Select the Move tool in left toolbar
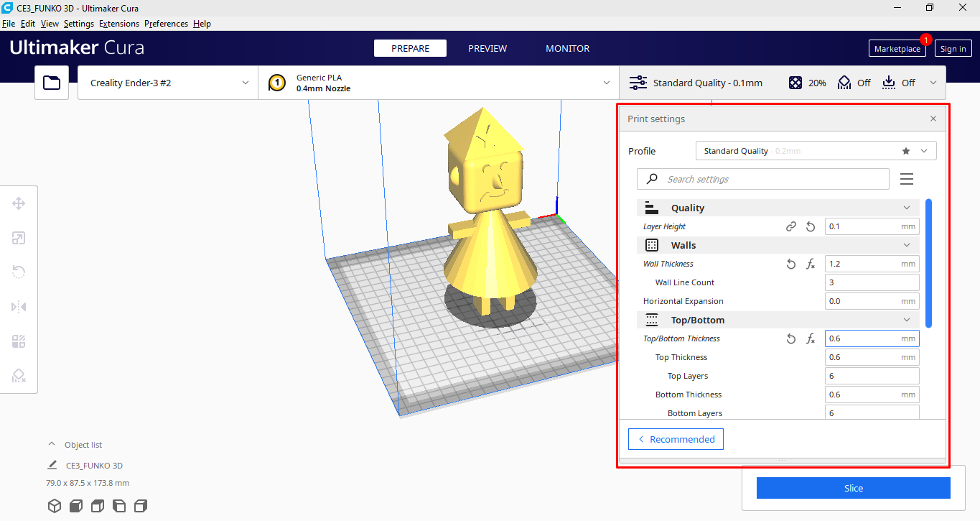980x521 pixels. 19,203
